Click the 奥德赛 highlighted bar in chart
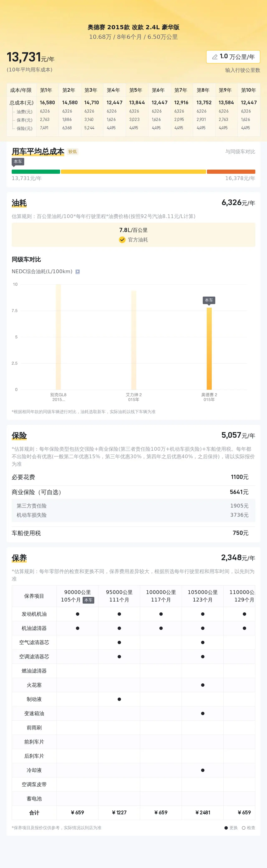Screen dimensions: 267x868 pos(209,348)
